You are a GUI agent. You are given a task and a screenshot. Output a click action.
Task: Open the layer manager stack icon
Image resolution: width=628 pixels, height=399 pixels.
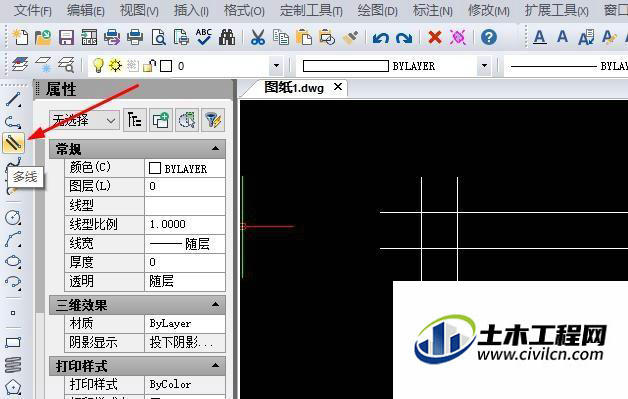pyautogui.click(x=20, y=64)
